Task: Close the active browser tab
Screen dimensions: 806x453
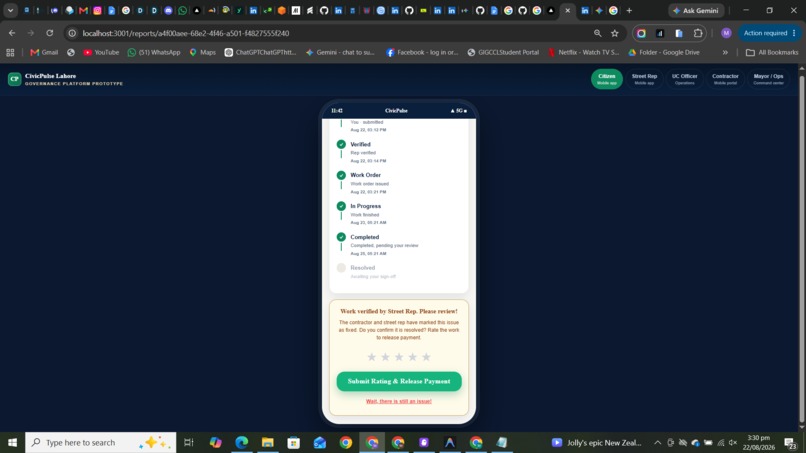Action: (x=567, y=10)
